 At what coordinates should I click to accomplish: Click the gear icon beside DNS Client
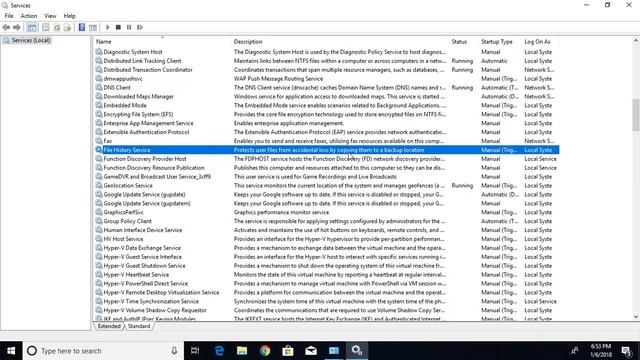[x=99, y=87]
